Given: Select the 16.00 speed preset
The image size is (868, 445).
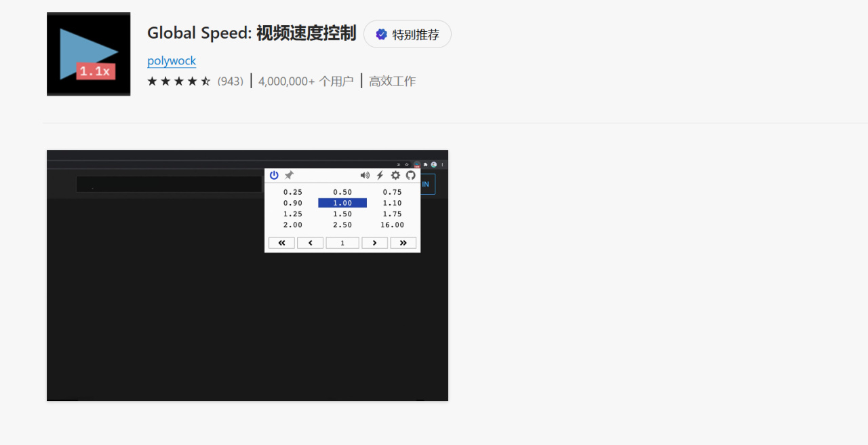Looking at the screenshot, I should (x=392, y=225).
